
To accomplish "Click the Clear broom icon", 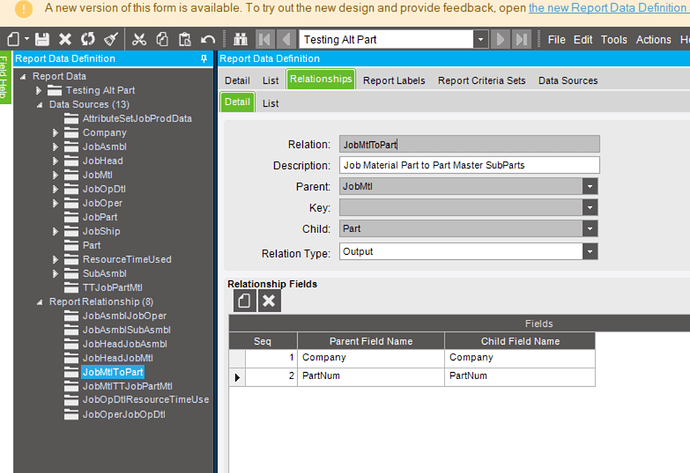I will point(109,40).
